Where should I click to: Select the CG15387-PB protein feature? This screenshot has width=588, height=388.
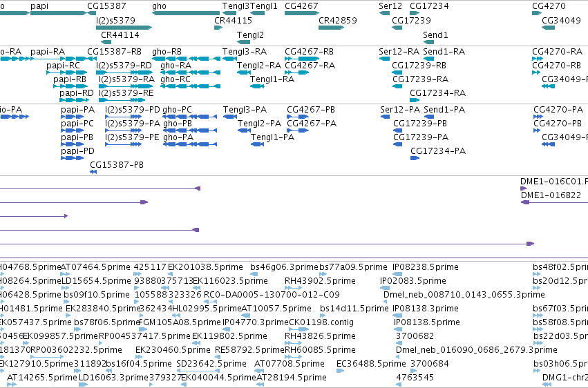click(x=93, y=172)
